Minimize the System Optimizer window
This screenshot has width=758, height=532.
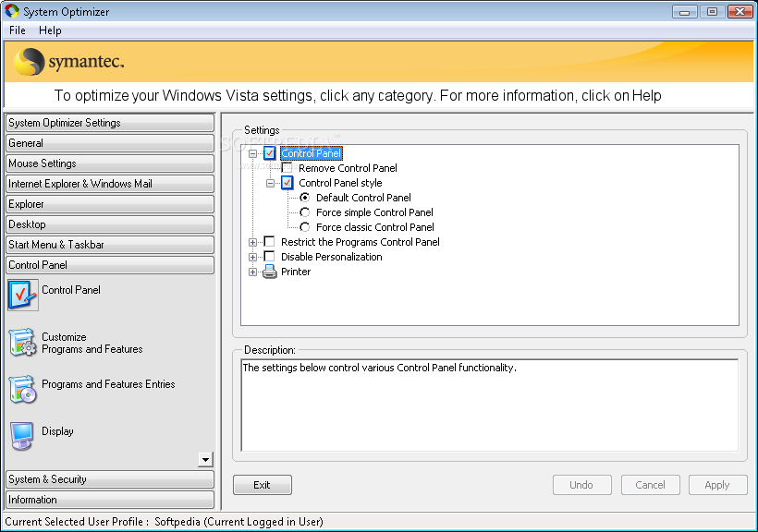pos(685,12)
